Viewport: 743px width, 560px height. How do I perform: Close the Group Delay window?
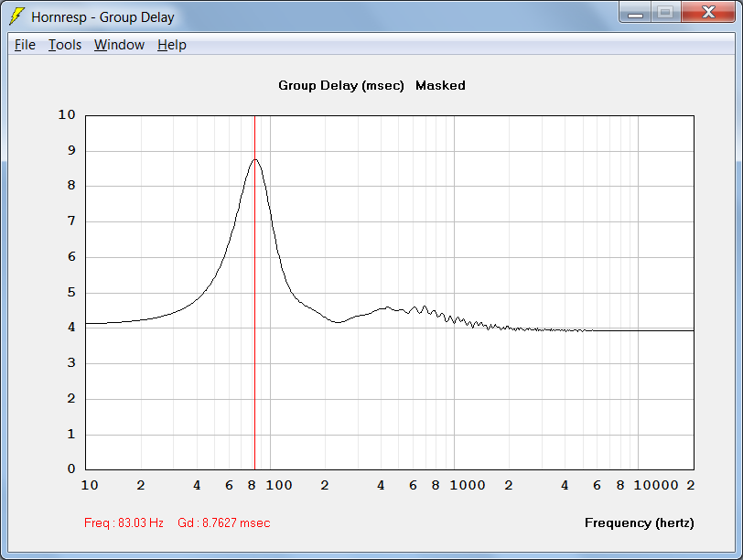click(x=708, y=13)
